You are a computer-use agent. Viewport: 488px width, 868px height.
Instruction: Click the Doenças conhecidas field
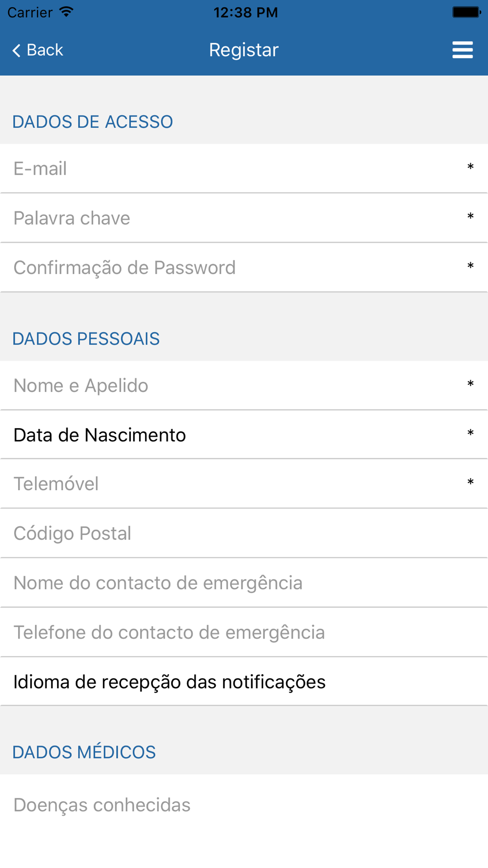click(244, 805)
